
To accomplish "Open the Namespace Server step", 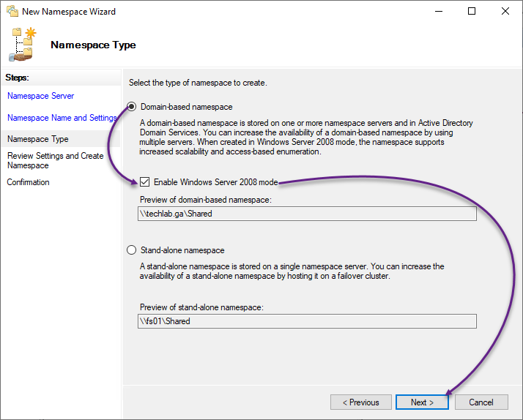I will tap(40, 96).
